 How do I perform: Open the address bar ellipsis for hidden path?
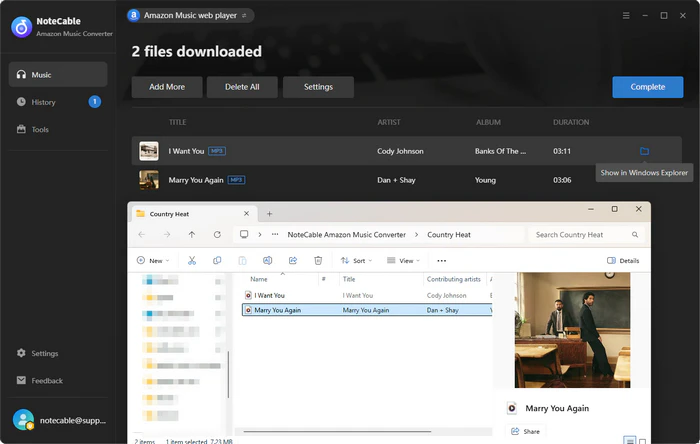275,234
